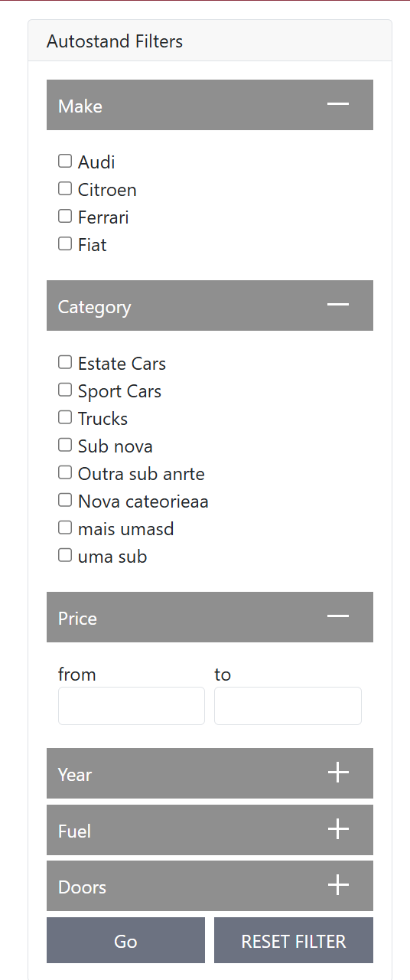Collapse Category section via minus icon
This screenshot has width=410, height=980.
(338, 305)
